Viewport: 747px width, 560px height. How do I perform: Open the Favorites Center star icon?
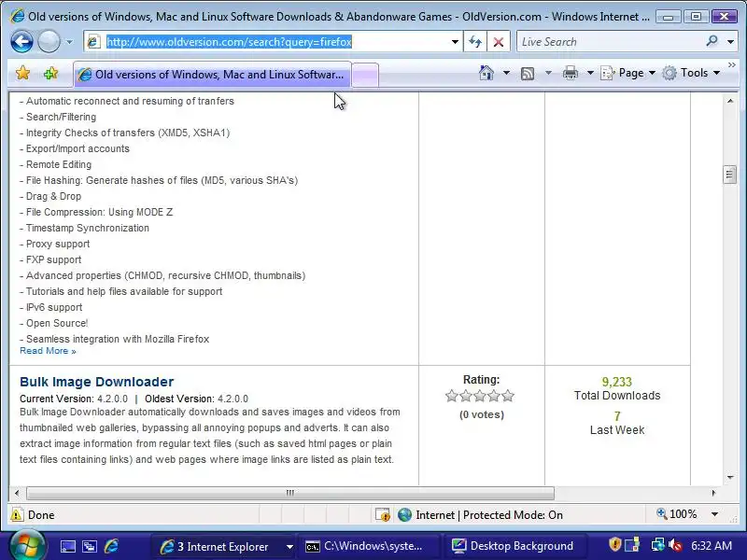tap(22, 74)
